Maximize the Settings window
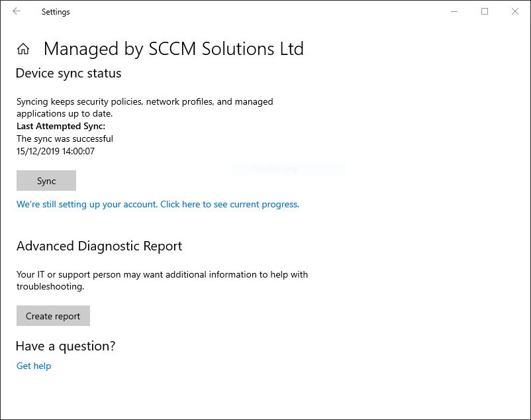 (485, 11)
